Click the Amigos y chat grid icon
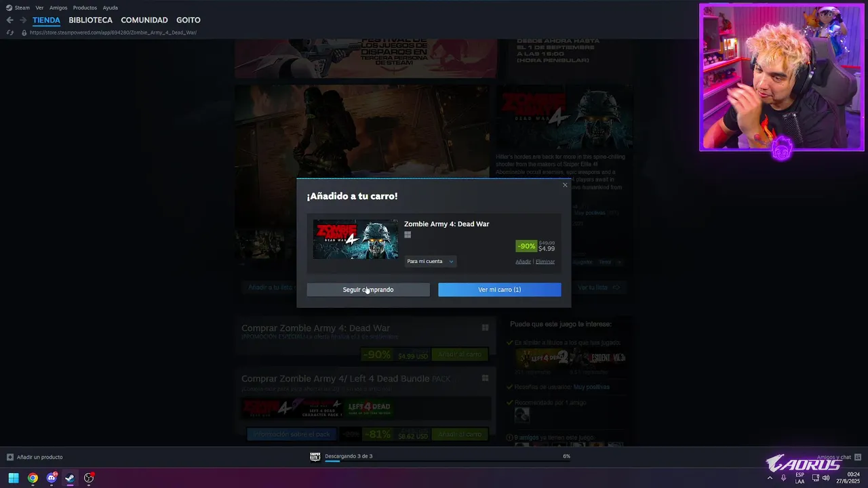868x488 pixels. [858, 457]
